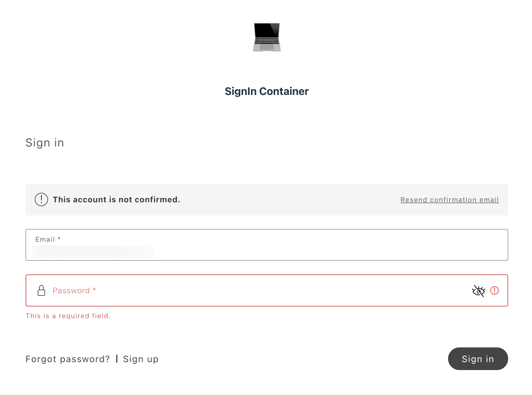
Task: Click the "This is a required field." error message
Action: [68, 316]
